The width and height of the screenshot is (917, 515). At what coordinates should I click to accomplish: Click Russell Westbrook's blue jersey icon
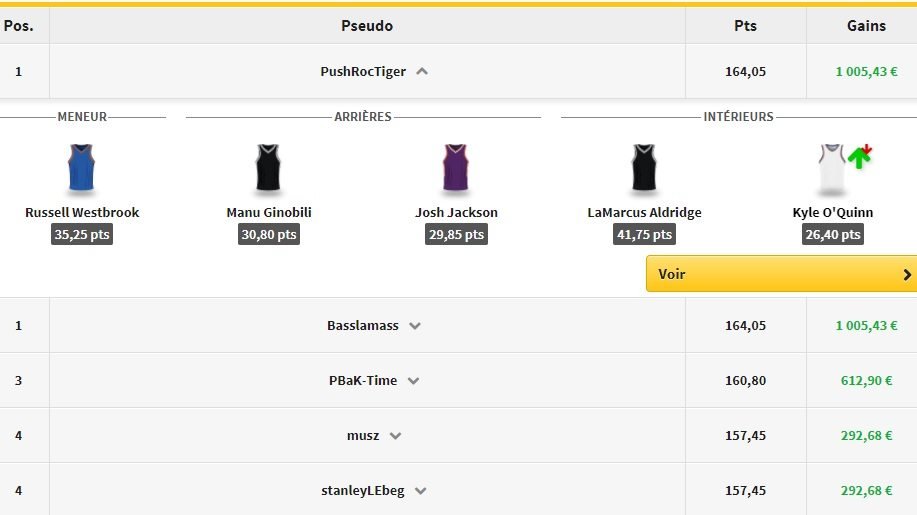pyautogui.click(x=81, y=168)
